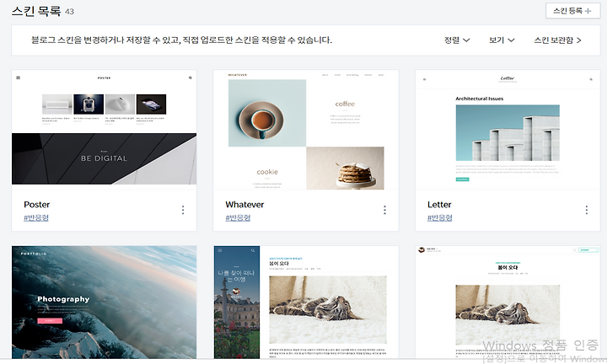Click hamburger icon in Poster preview

click(19, 78)
